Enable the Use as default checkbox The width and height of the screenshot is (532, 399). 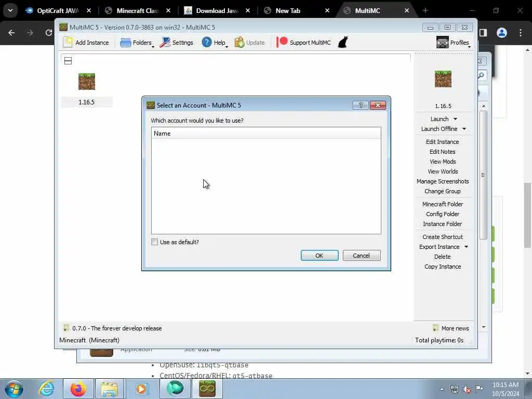(x=155, y=242)
